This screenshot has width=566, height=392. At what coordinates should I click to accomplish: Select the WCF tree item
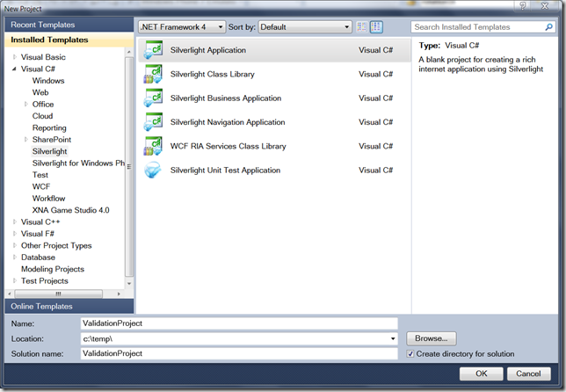[41, 186]
